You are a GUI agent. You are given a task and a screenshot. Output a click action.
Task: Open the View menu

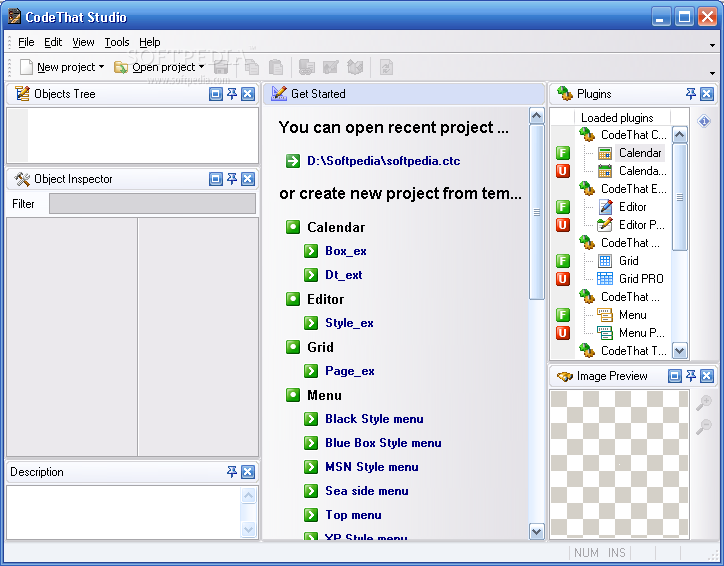click(83, 42)
